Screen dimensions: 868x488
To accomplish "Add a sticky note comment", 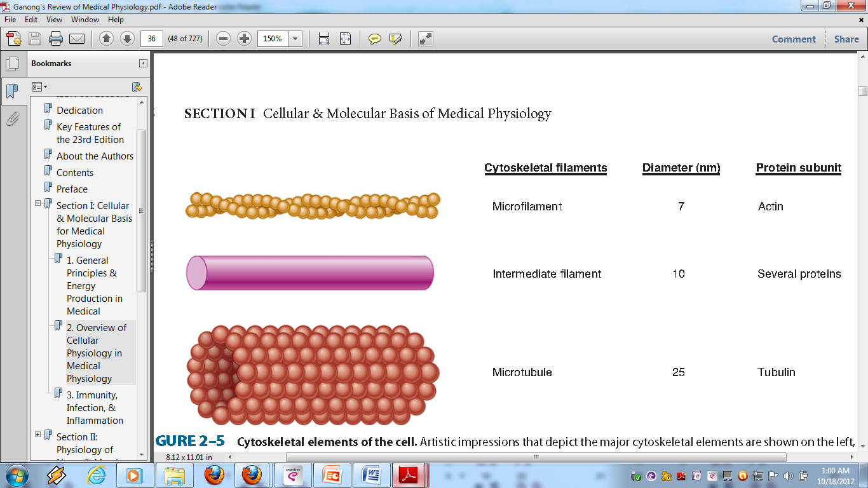I will (375, 39).
